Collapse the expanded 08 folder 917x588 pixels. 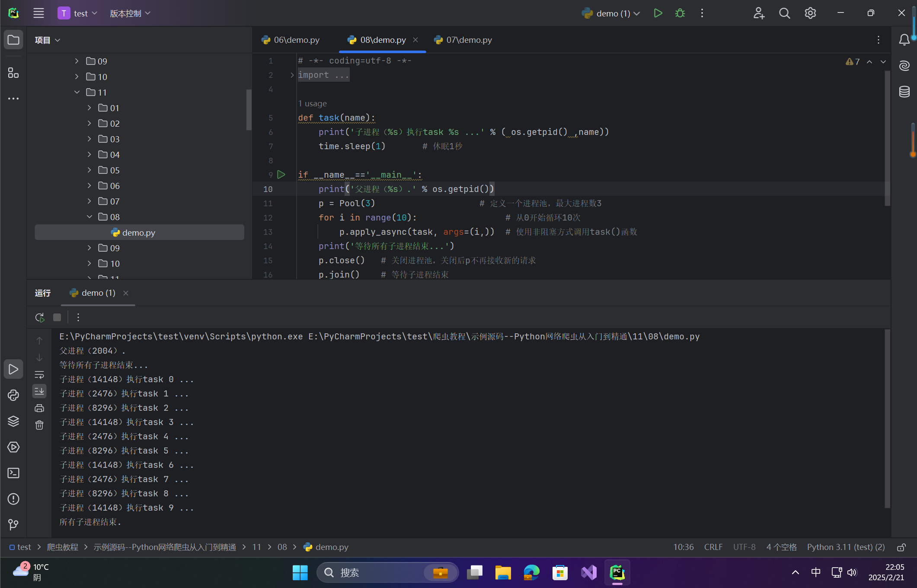coord(89,217)
